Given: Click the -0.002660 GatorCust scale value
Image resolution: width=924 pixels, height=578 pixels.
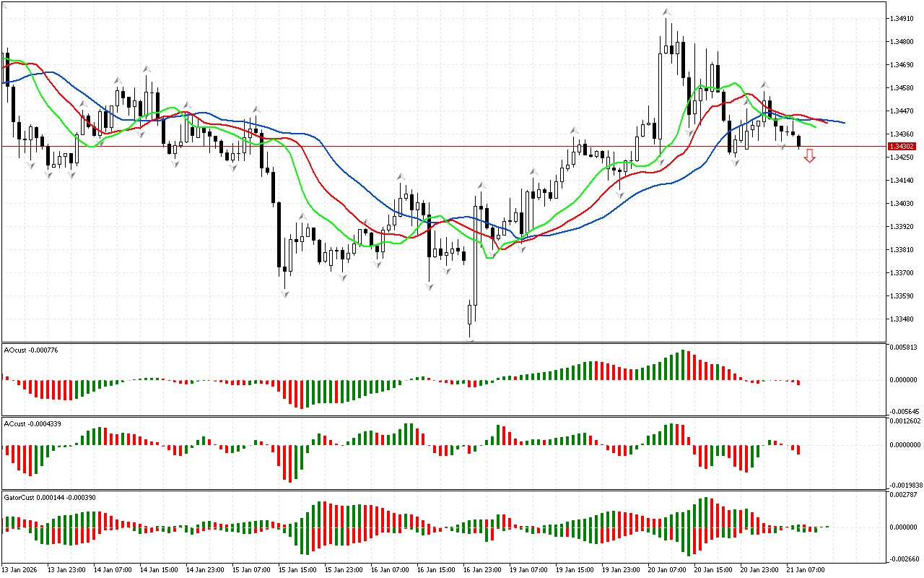Looking at the screenshot, I should 905,558.
